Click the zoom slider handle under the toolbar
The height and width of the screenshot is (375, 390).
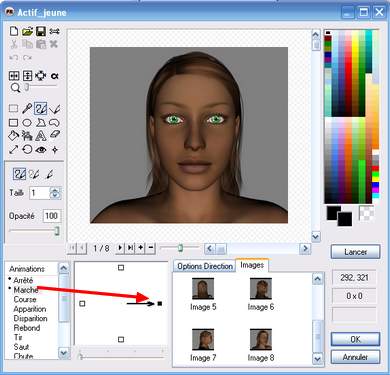tap(26, 87)
